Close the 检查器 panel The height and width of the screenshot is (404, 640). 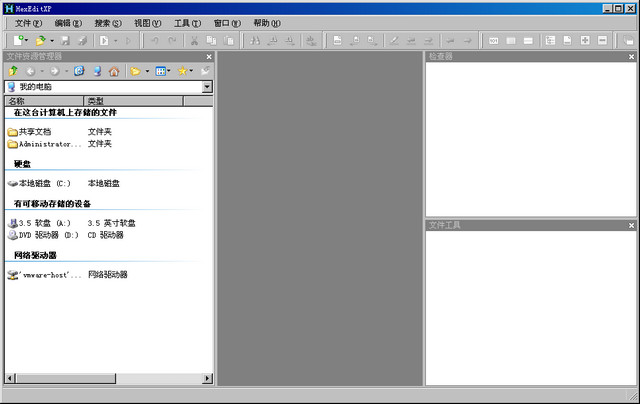click(x=631, y=56)
